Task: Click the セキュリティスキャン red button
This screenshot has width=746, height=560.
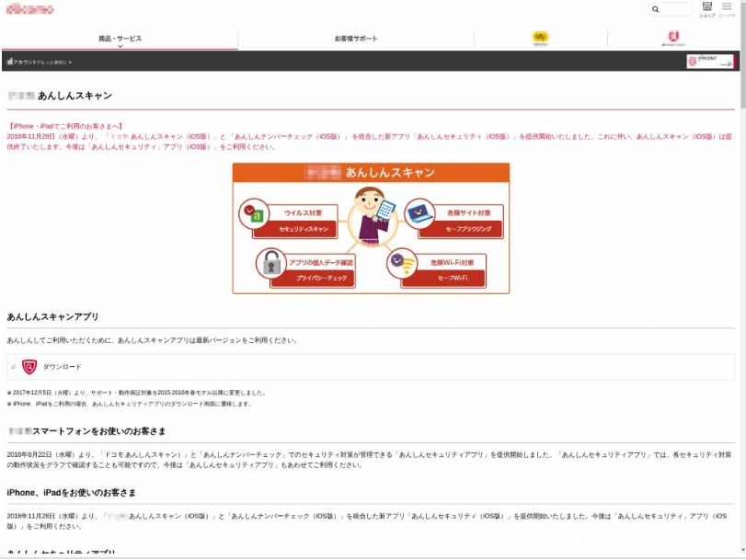Action: click(304, 229)
